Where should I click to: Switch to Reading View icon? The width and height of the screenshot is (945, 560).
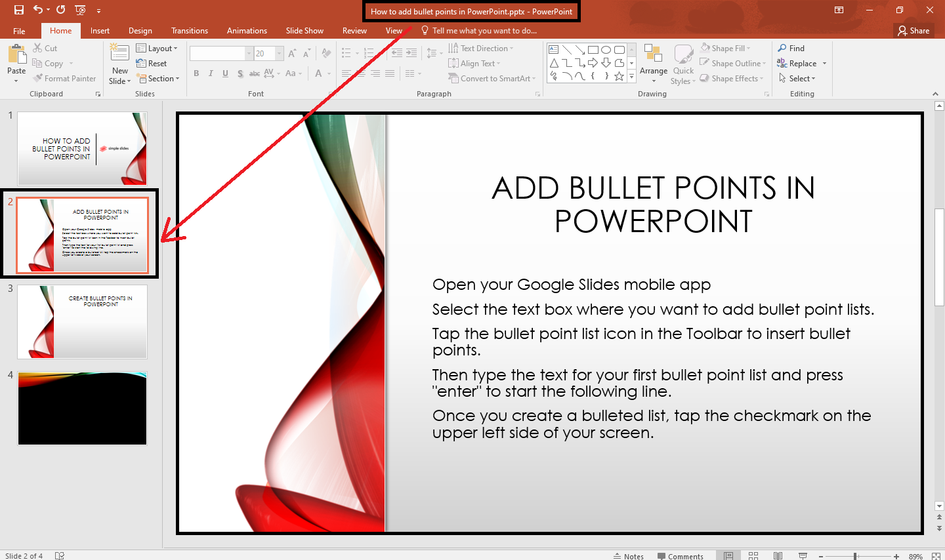[778, 555]
